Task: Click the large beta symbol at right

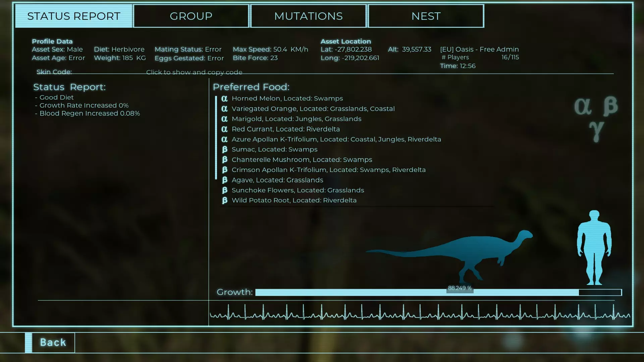Action: tap(610, 106)
